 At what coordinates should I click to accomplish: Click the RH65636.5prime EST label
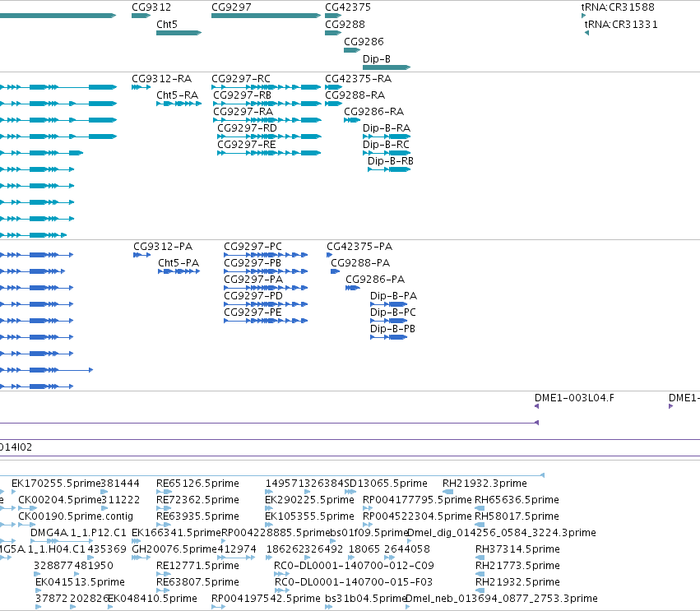(517, 500)
